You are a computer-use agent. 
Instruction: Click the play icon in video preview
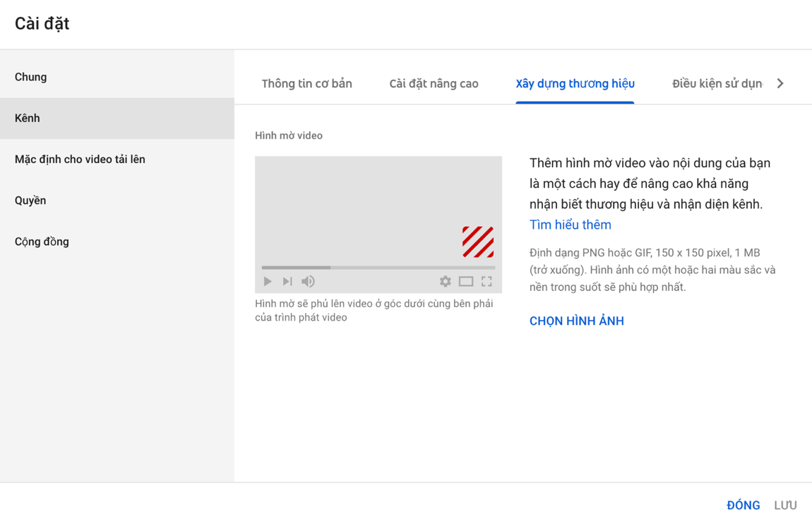[268, 281]
